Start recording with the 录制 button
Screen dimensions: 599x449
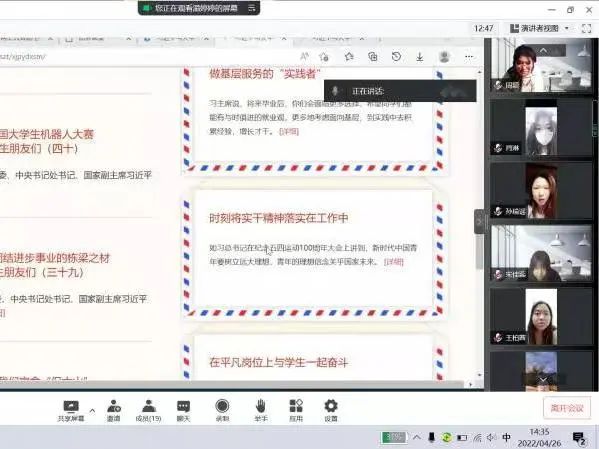pos(222,411)
